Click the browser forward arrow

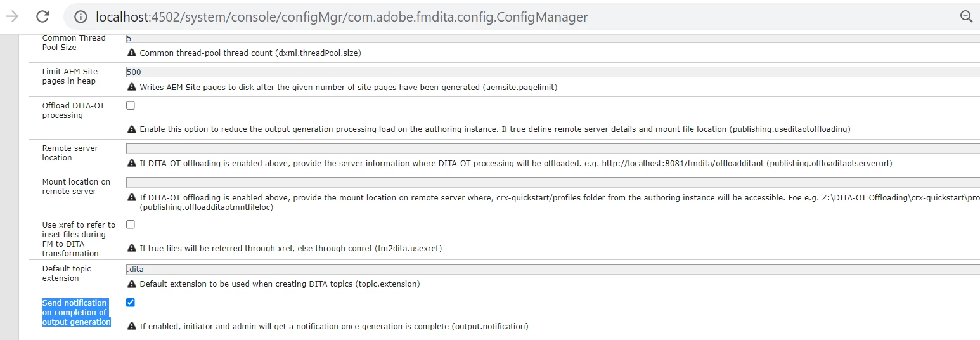pos(12,16)
